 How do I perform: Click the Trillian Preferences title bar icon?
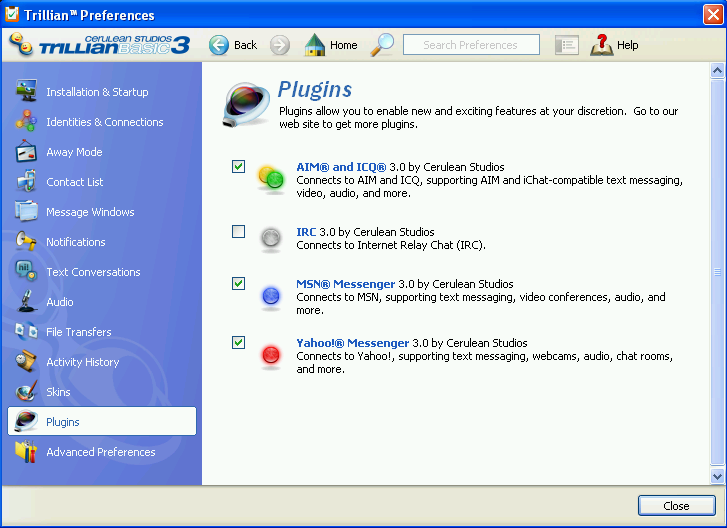tap(12, 14)
